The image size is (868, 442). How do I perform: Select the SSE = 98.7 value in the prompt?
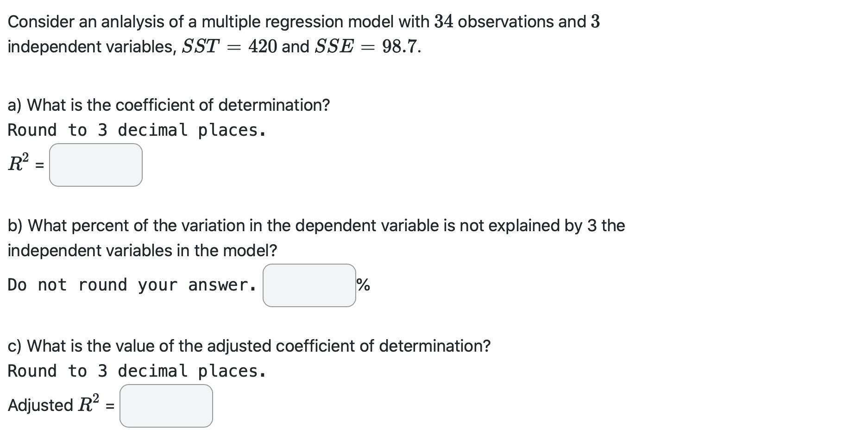coord(367,46)
